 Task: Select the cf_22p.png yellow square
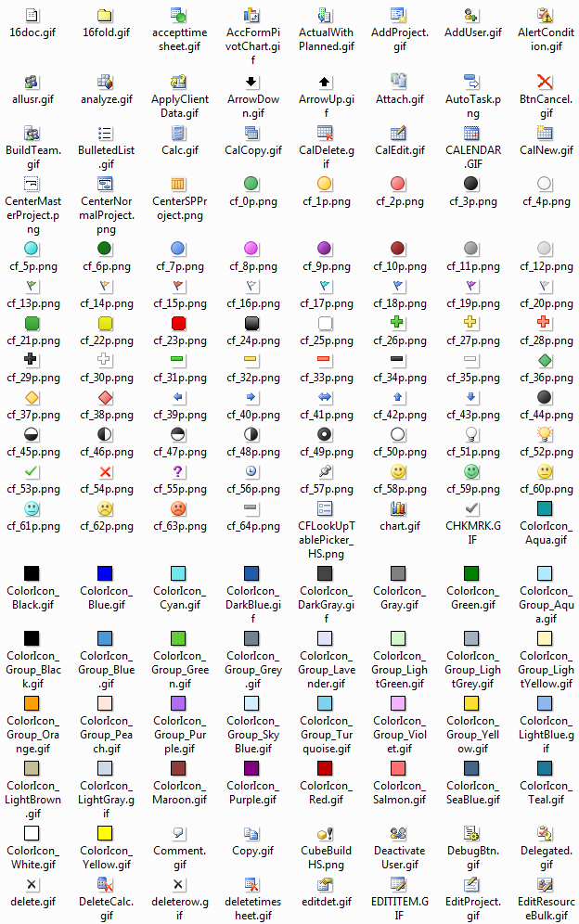[106, 323]
